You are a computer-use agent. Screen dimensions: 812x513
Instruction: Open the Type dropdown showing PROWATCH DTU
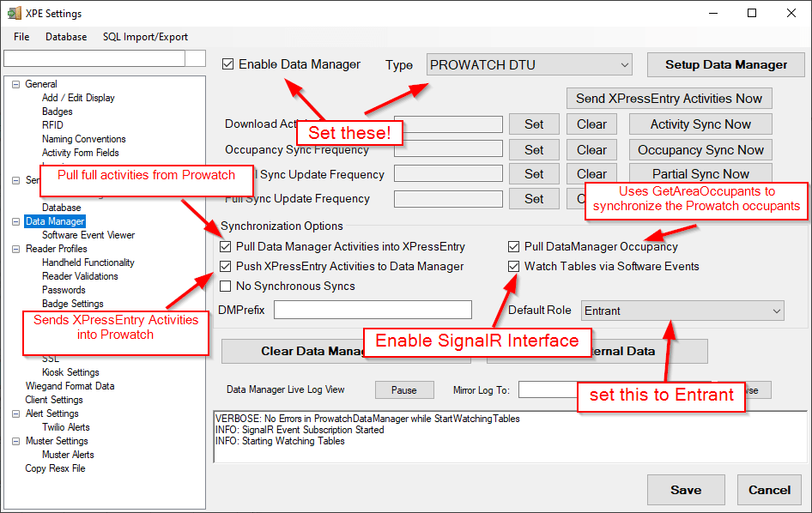coord(529,64)
